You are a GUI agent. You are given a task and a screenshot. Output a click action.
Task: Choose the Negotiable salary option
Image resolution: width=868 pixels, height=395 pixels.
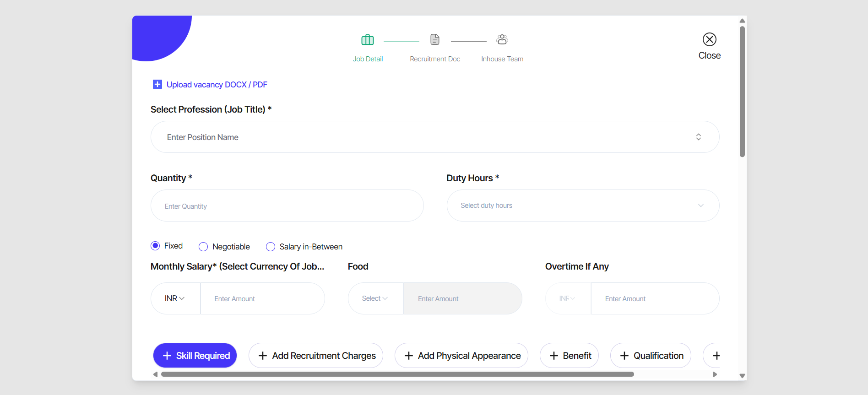203,247
